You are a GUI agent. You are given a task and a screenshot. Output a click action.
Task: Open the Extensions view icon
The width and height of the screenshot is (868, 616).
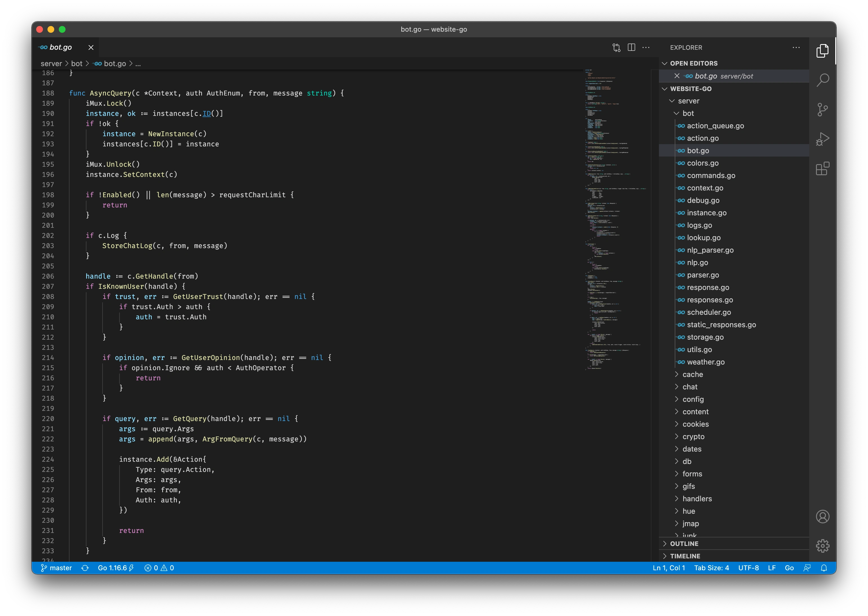point(822,168)
